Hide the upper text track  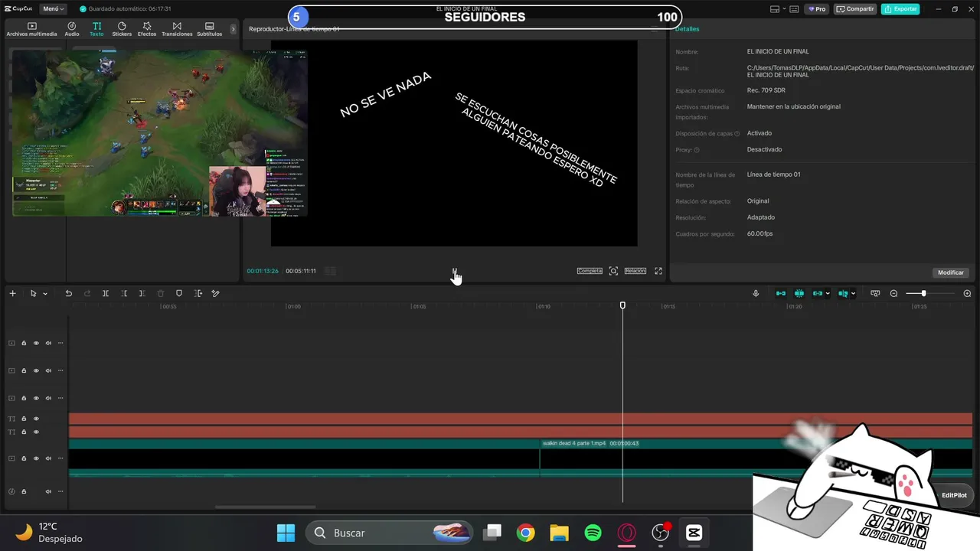pos(36,419)
